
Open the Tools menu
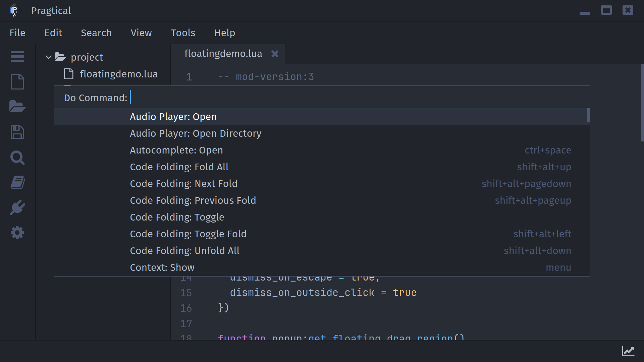click(x=183, y=33)
